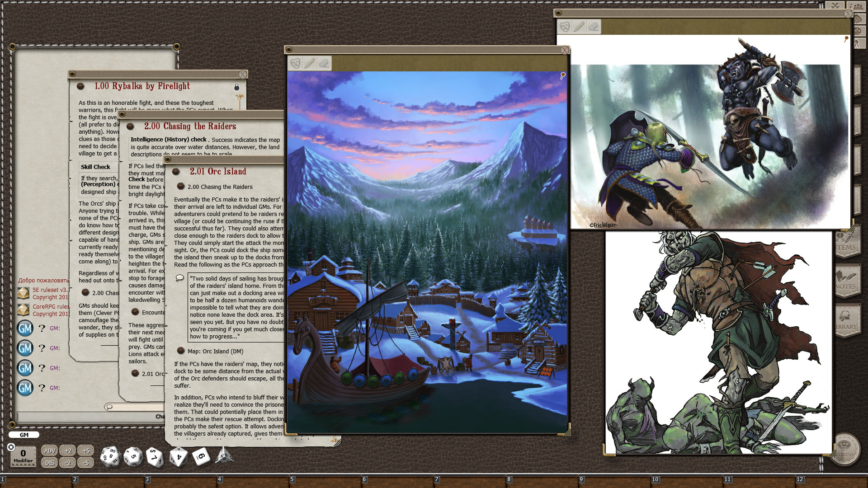868x488 pixels.
Task: Switch to hotbar page 12
Action: click(799, 480)
